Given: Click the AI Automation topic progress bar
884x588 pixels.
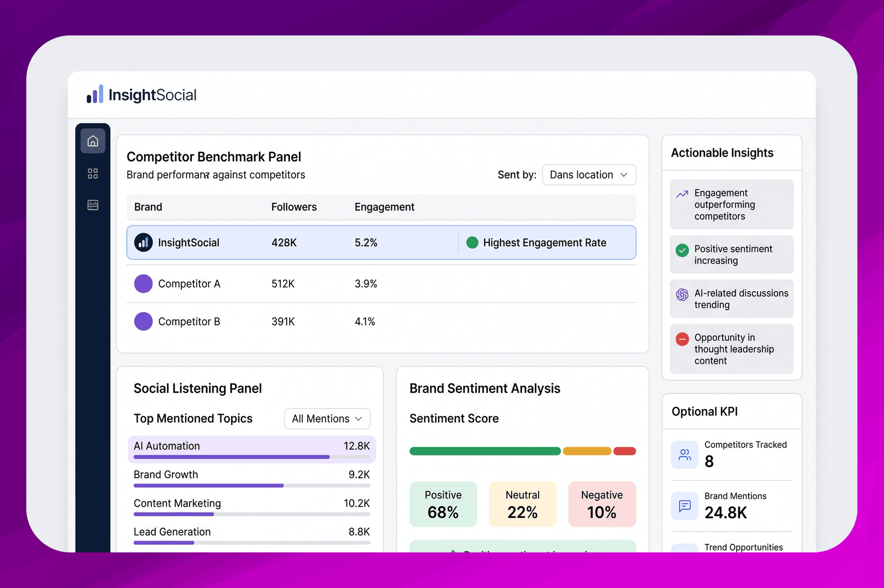Looking at the screenshot, I should [x=252, y=457].
